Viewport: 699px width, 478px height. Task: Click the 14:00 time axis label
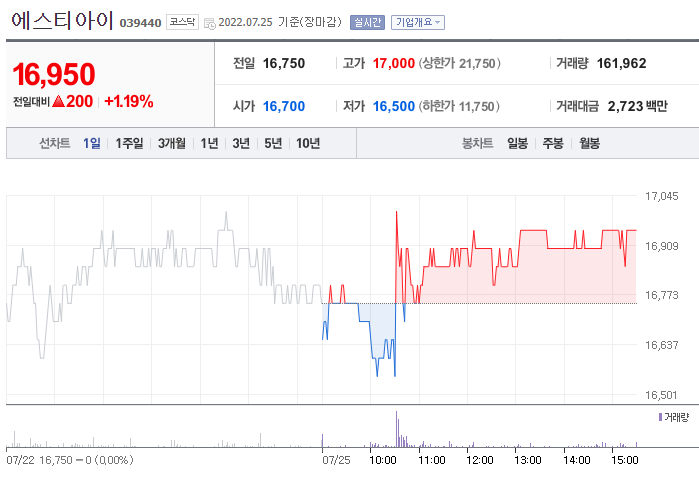577,460
